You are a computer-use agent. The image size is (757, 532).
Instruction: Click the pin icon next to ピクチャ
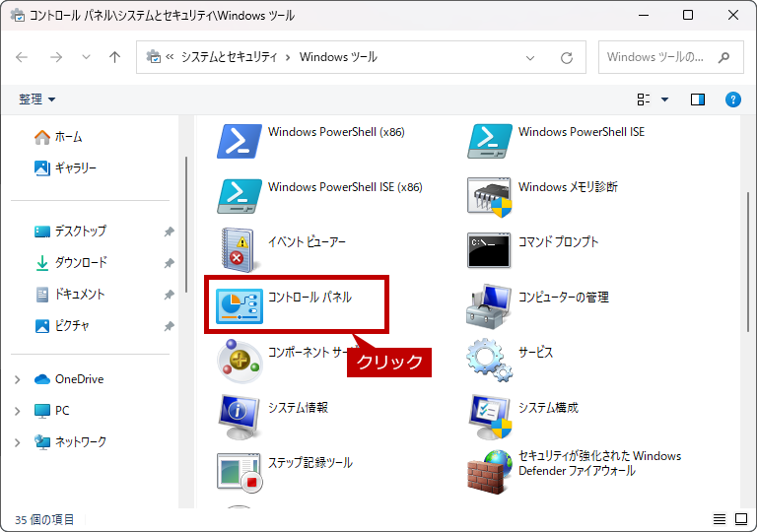pyautogui.click(x=169, y=326)
